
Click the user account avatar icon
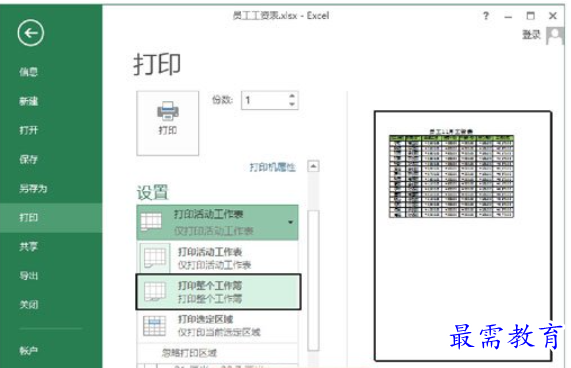click(x=555, y=36)
